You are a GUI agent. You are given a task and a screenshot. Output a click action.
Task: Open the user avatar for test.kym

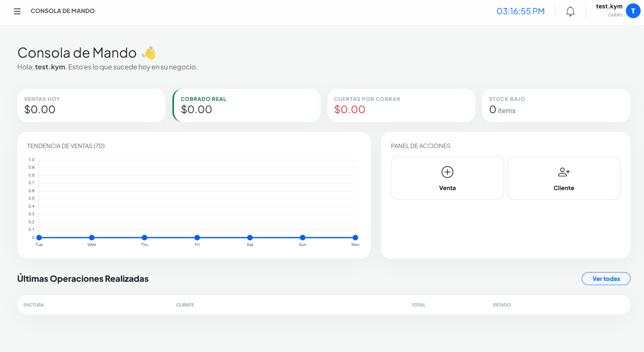[x=633, y=11]
